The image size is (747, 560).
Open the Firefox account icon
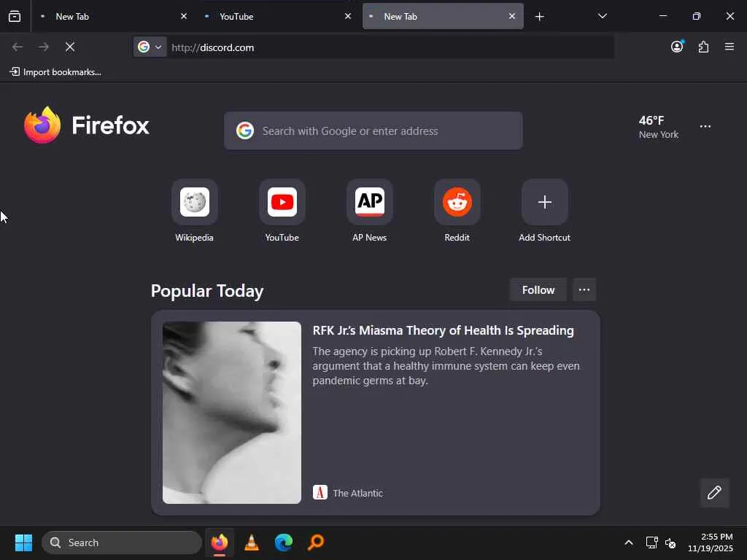coord(677,46)
